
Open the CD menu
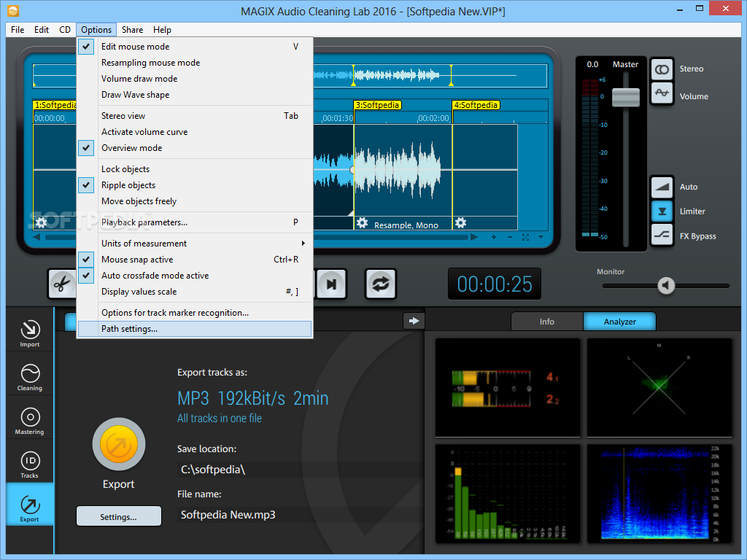point(65,29)
